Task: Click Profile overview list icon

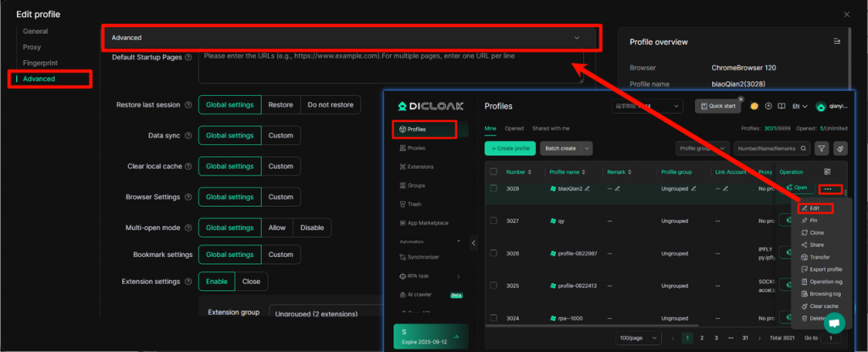Action: coord(837,42)
